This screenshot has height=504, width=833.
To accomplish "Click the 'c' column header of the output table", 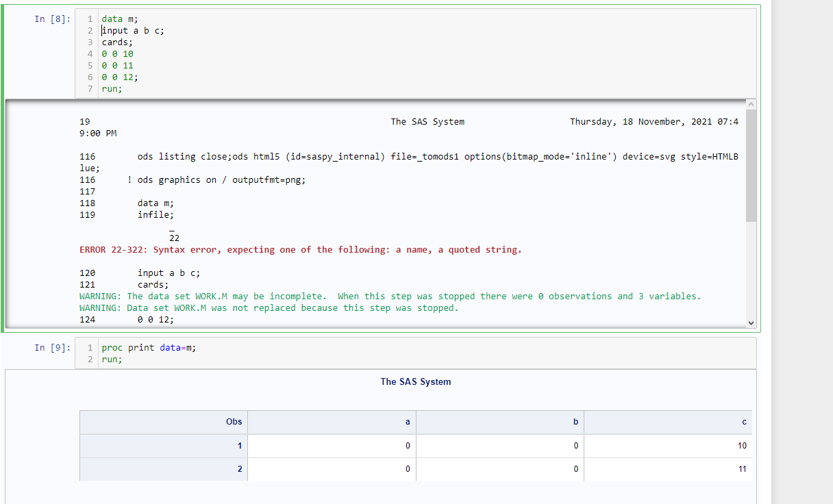I will tap(743, 422).
